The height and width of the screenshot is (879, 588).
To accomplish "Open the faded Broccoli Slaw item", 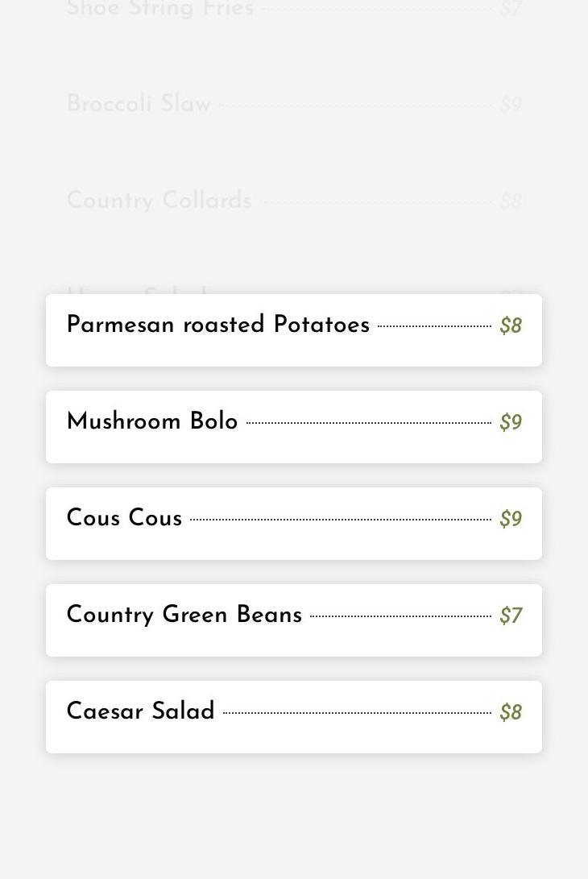I will 139,104.
